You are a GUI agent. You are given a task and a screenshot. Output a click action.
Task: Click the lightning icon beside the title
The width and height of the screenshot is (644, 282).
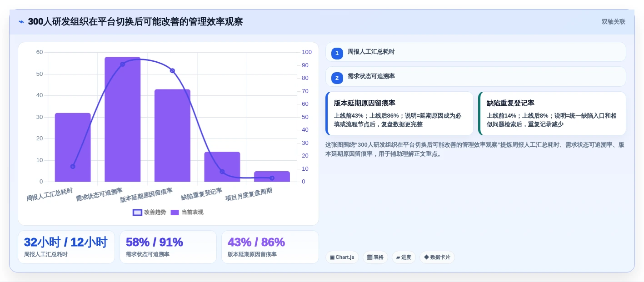pos(21,22)
